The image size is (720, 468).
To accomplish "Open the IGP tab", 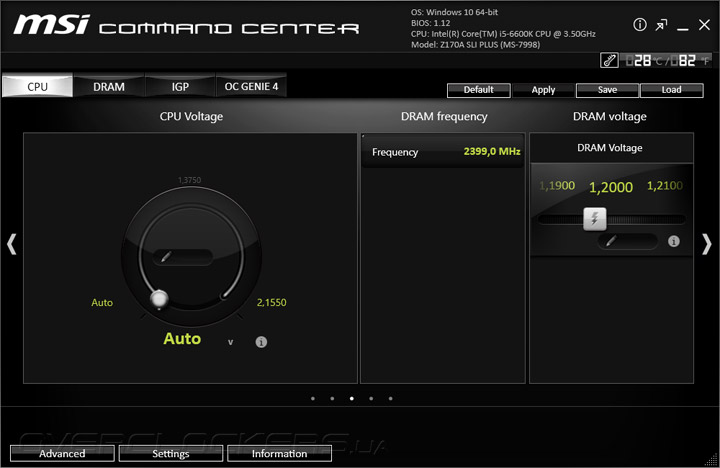I will point(180,86).
